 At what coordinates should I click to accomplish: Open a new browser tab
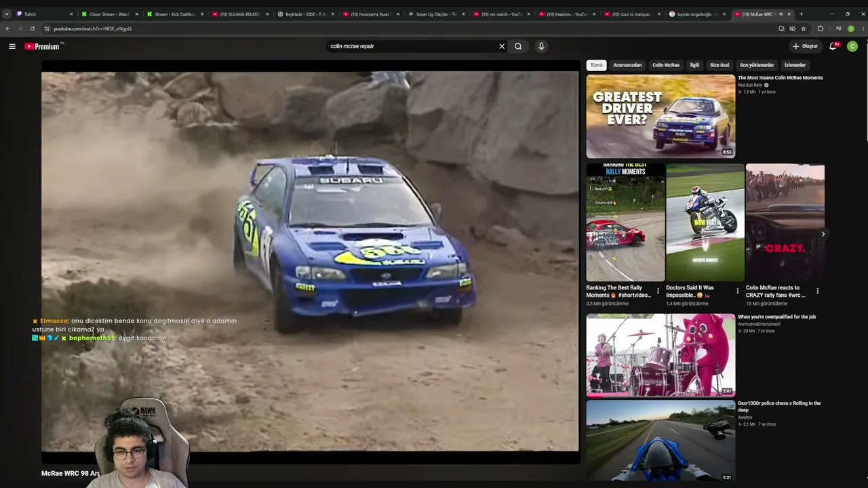(801, 14)
